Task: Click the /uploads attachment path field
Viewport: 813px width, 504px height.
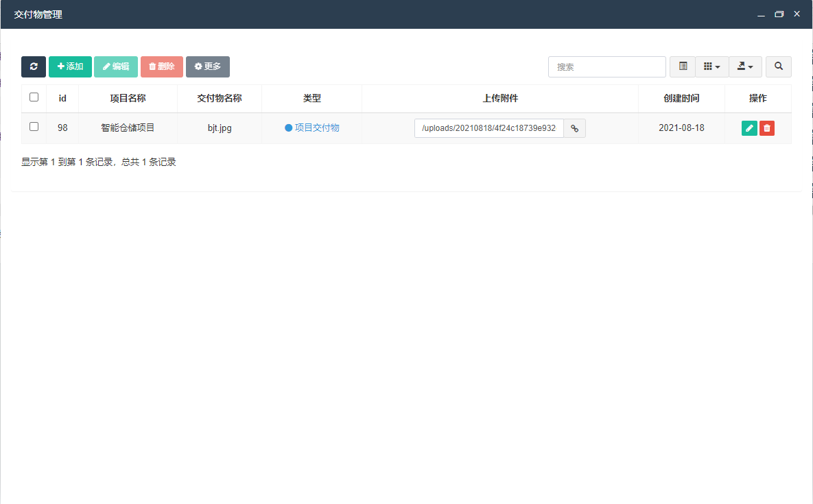Action: (x=489, y=128)
